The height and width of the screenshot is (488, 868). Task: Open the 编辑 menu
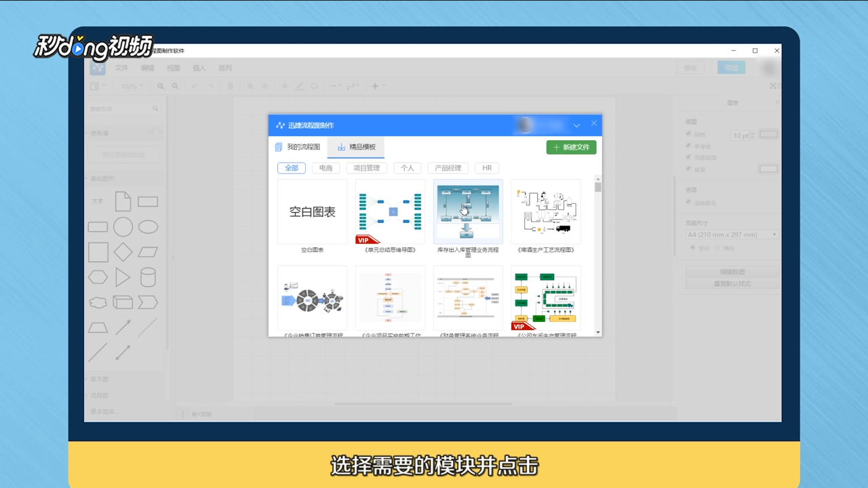click(x=148, y=68)
